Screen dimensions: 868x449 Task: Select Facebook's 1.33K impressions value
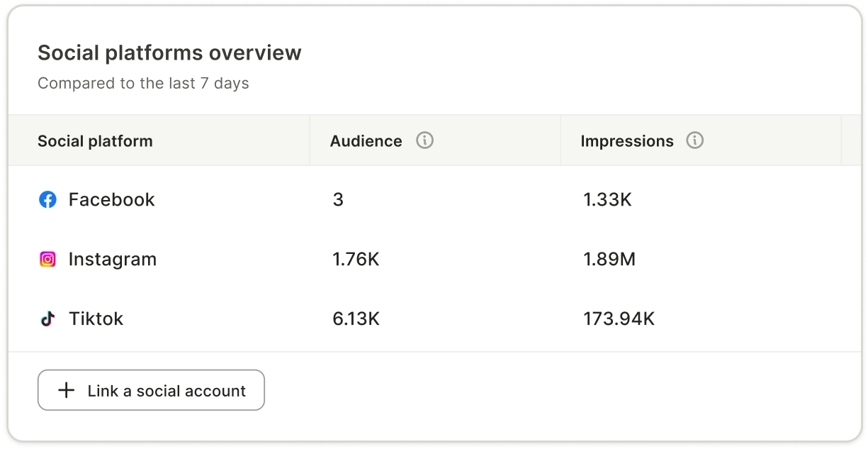coord(607,200)
